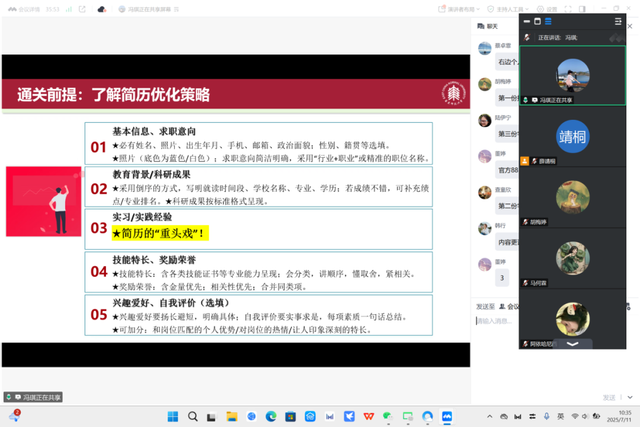Click 胡梅婷 participant video tile
This screenshot has width=640, height=427.
pos(573,196)
